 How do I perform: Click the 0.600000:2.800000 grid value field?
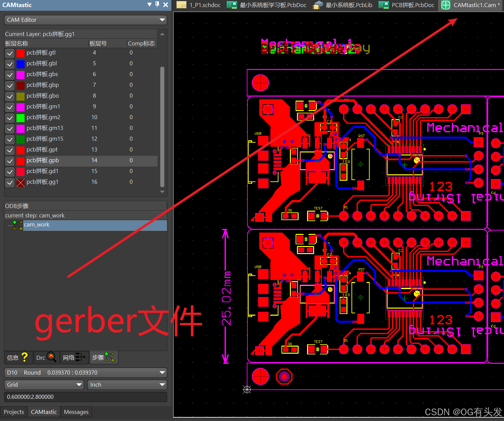tap(86, 397)
